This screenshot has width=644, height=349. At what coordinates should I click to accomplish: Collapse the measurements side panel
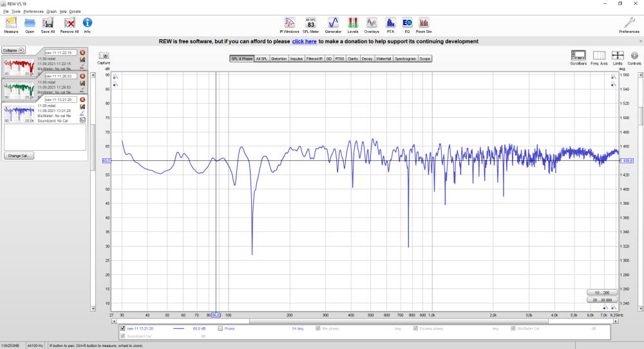point(14,50)
